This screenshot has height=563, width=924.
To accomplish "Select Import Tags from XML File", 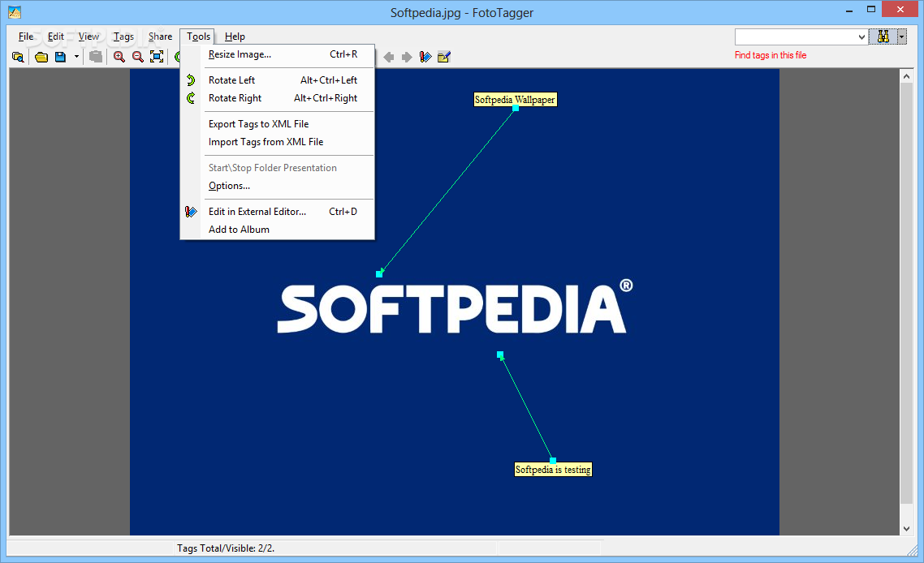I will [x=277, y=142].
